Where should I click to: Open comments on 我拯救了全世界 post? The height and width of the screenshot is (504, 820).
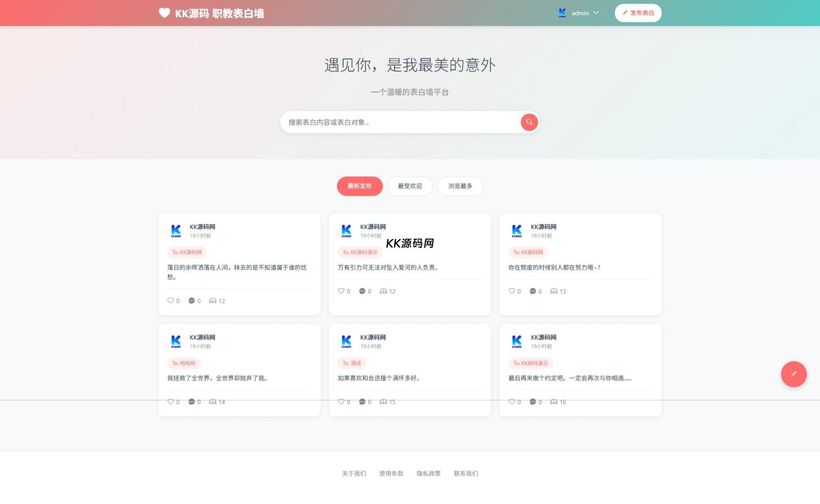tap(192, 402)
